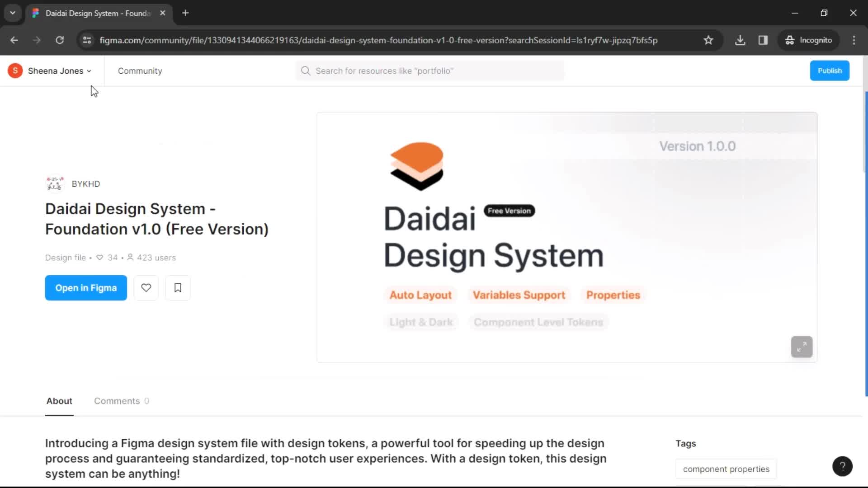Image resolution: width=868 pixels, height=488 pixels.
Task: Select the About tab
Action: click(x=59, y=400)
